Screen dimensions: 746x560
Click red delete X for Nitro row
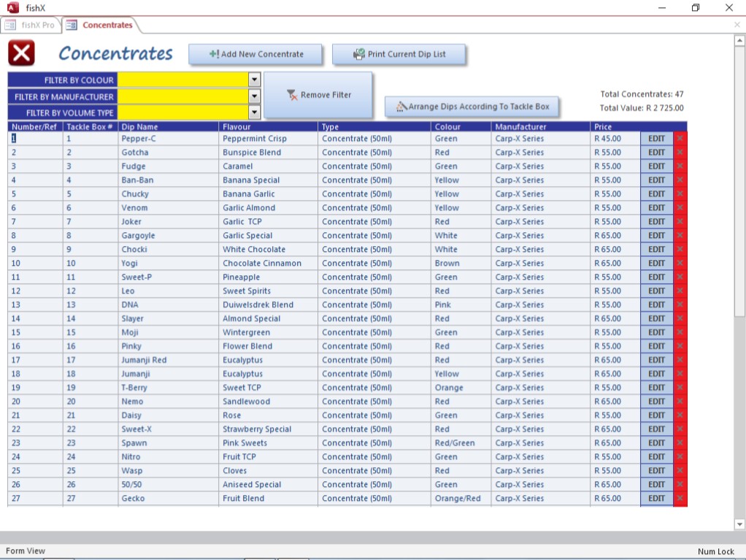680,457
